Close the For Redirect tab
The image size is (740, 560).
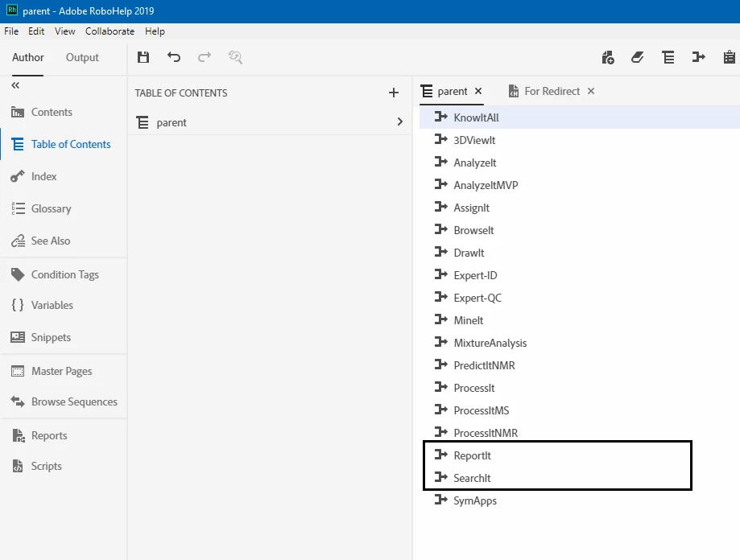(591, 91)
